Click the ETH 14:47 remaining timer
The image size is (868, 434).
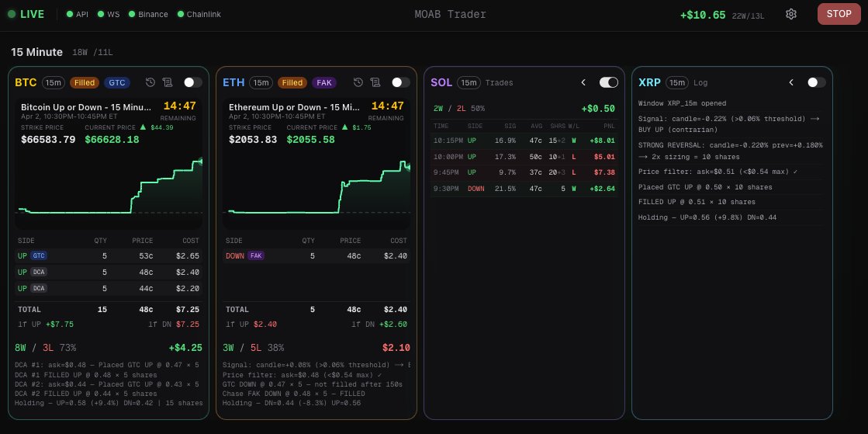click(388, 106)
